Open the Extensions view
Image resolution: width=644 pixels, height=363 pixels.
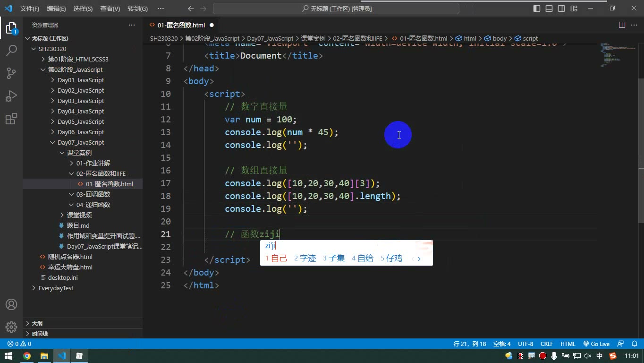(x=11, y=119)
